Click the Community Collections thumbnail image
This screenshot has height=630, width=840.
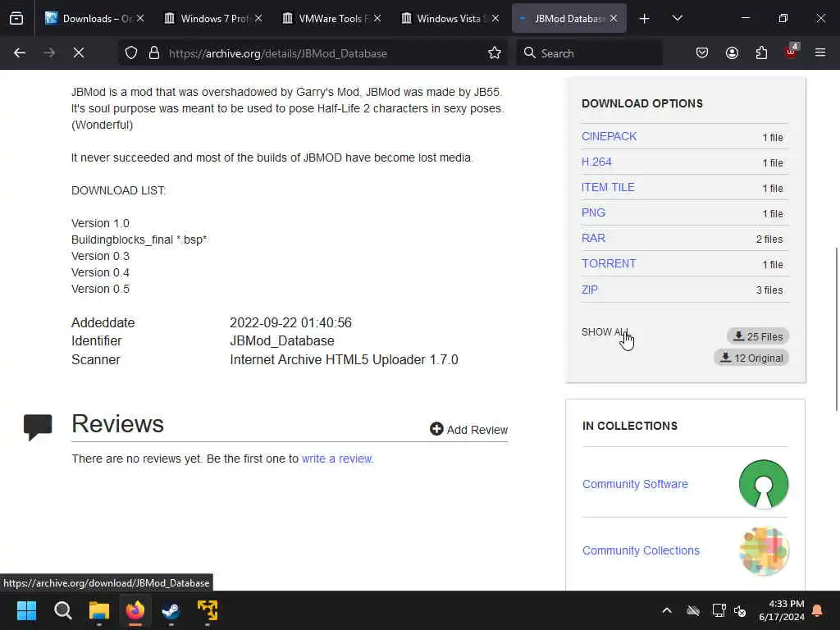[x=764, y=550]
